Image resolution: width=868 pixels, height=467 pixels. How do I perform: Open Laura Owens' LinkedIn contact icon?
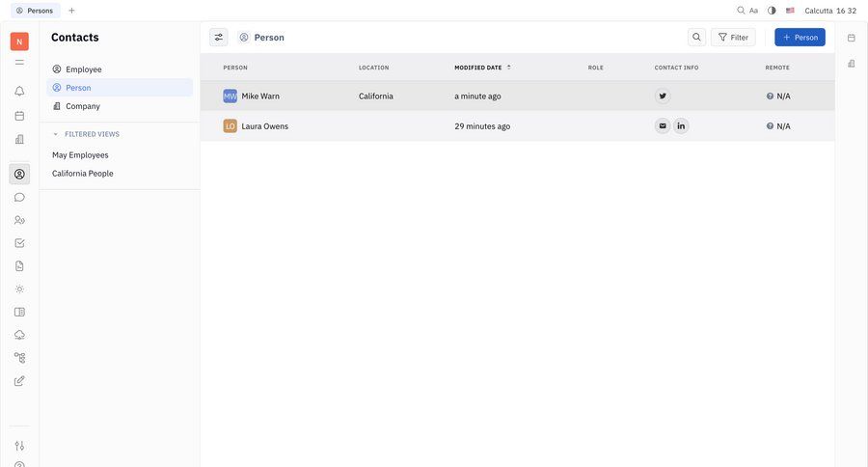click(681, 125)
